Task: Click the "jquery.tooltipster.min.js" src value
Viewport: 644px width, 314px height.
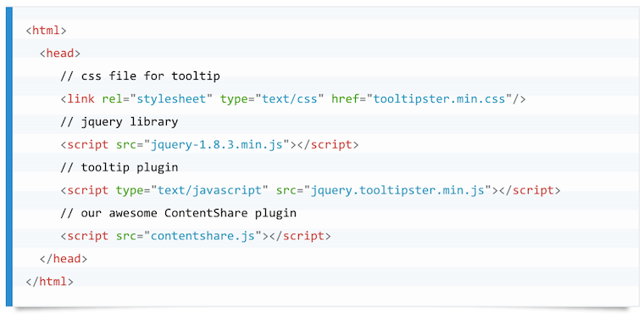Action: pos(397,191)
